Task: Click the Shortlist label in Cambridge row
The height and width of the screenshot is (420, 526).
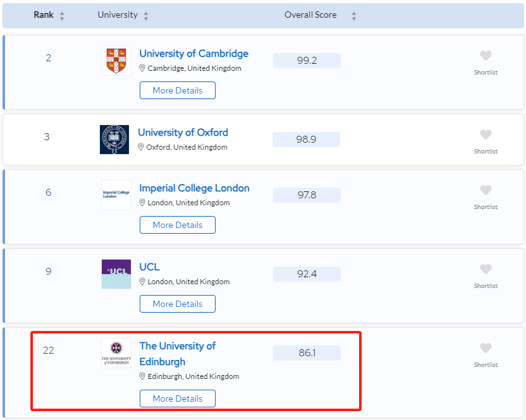Action: pos(486,73)
